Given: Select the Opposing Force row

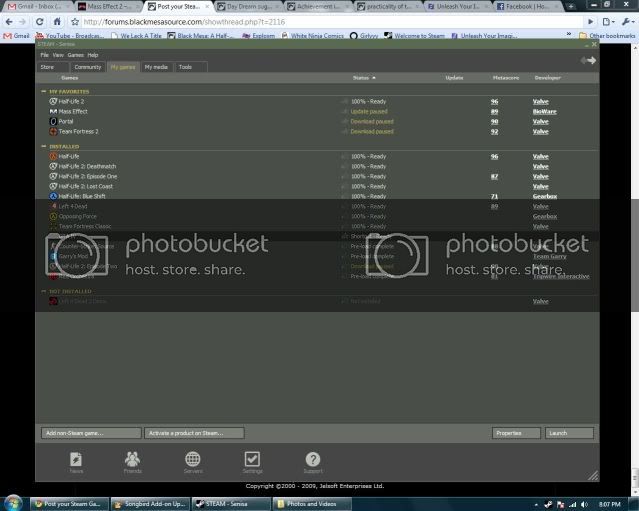Looking at the screenshot, I should [317, 216].
